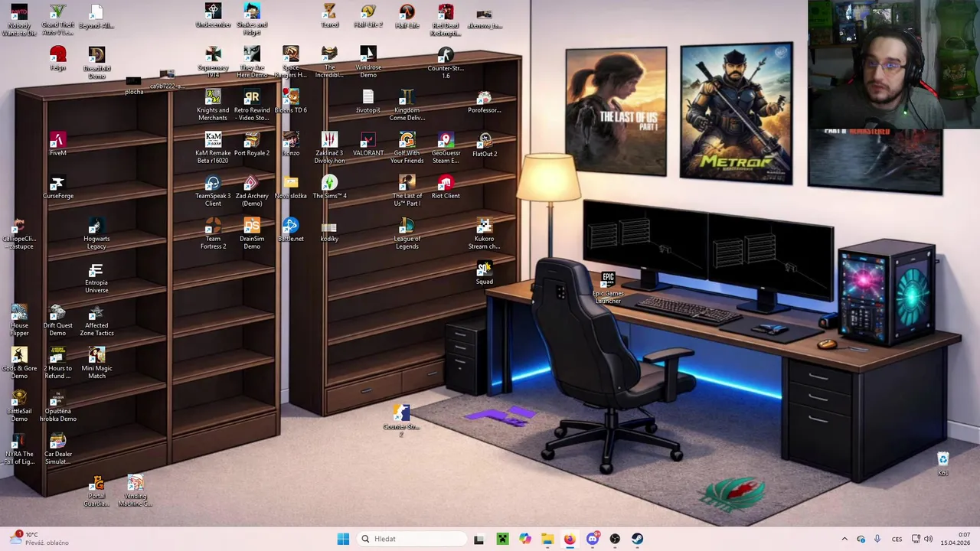
Task: Launch Minecraft from the taskbar
Action: point(501,539)
